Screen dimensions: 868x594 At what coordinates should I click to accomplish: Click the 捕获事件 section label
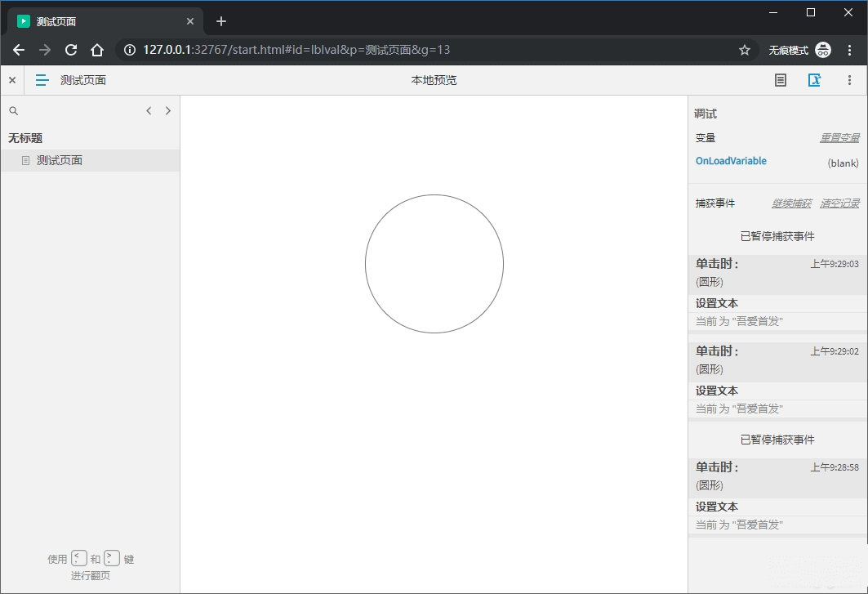[x=715, y=203]
